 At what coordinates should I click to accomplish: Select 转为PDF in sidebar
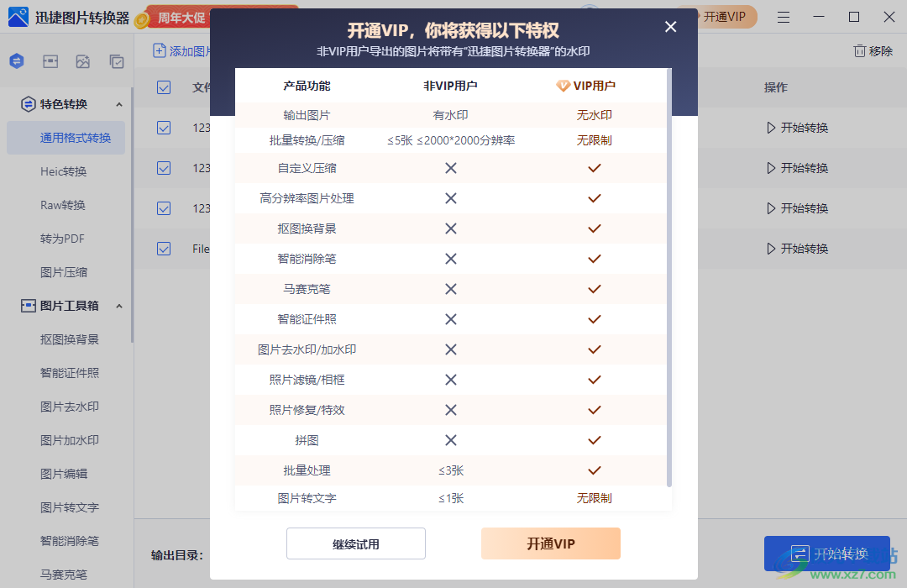pyautogui.click(x=62, y=239)
